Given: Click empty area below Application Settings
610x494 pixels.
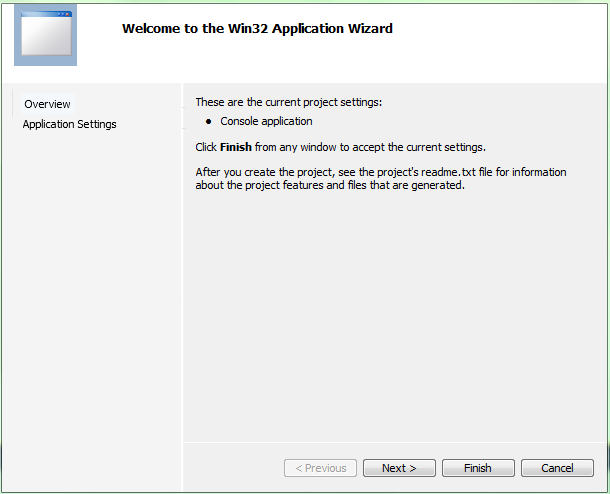Looking at the screenshot, I should tap(90, 300).
